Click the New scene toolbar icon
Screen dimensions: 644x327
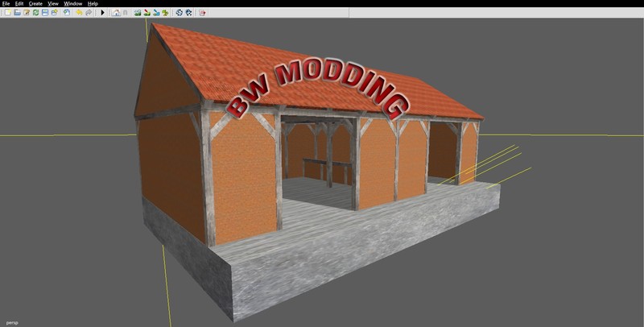tap(8, 13)
